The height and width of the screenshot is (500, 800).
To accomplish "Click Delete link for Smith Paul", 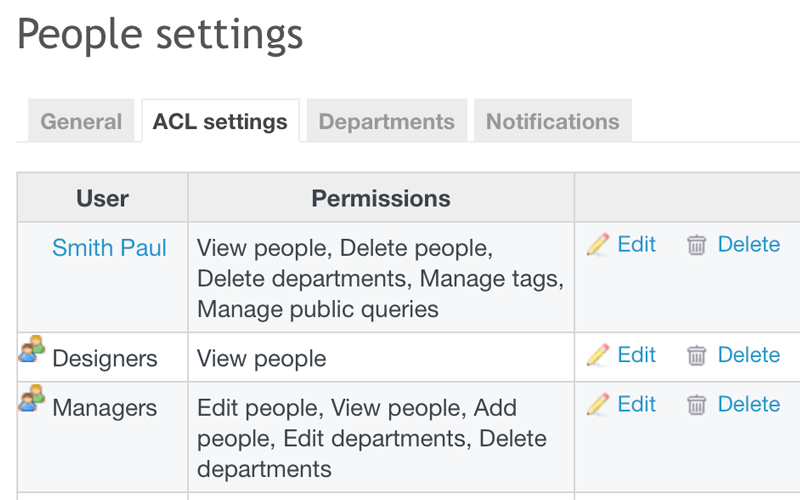I will pos(748,244).
